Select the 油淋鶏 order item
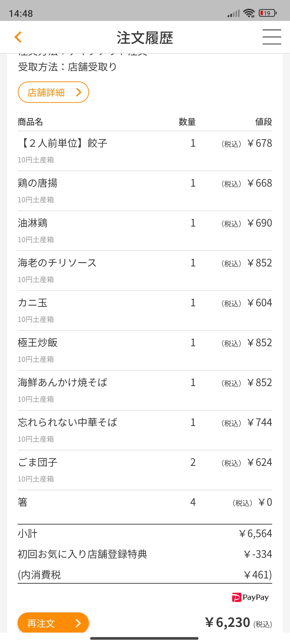 (x=145, y=231)
